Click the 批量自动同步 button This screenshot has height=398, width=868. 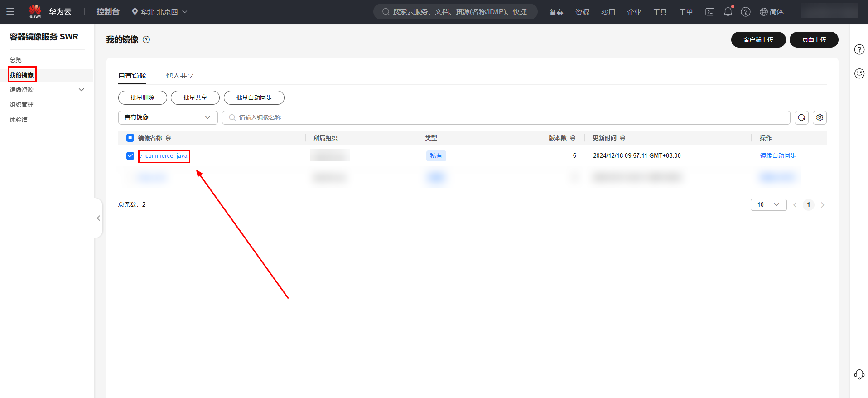pyautogui.click(x=254, y=97)
